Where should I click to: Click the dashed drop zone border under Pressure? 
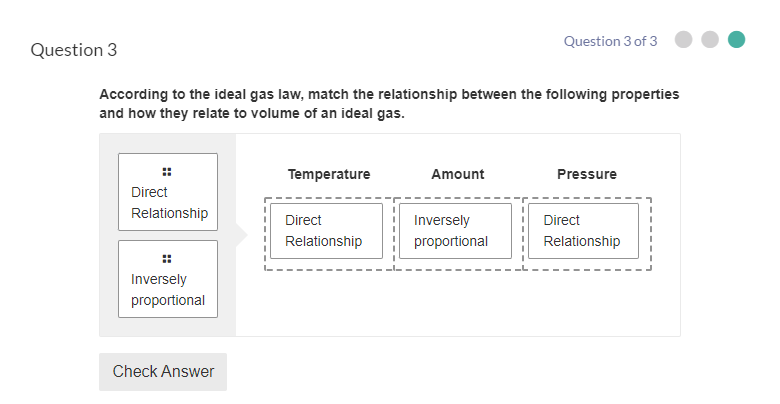tap(651, 233)
